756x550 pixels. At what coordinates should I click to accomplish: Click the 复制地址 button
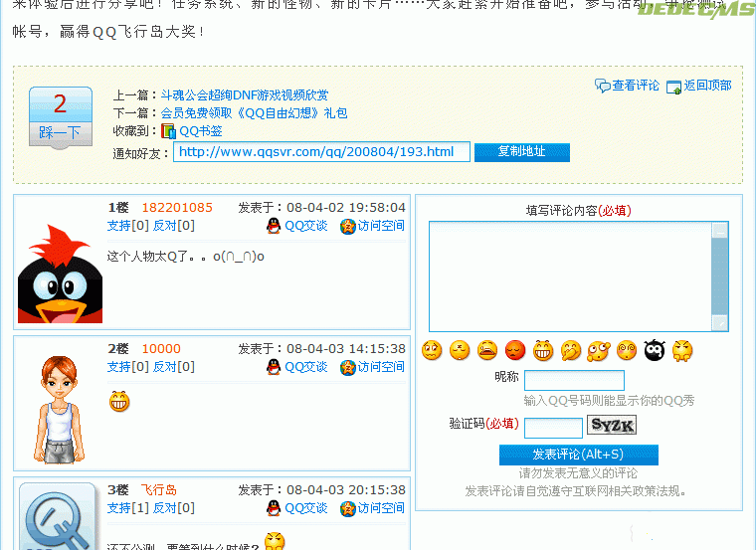point(522,152)
